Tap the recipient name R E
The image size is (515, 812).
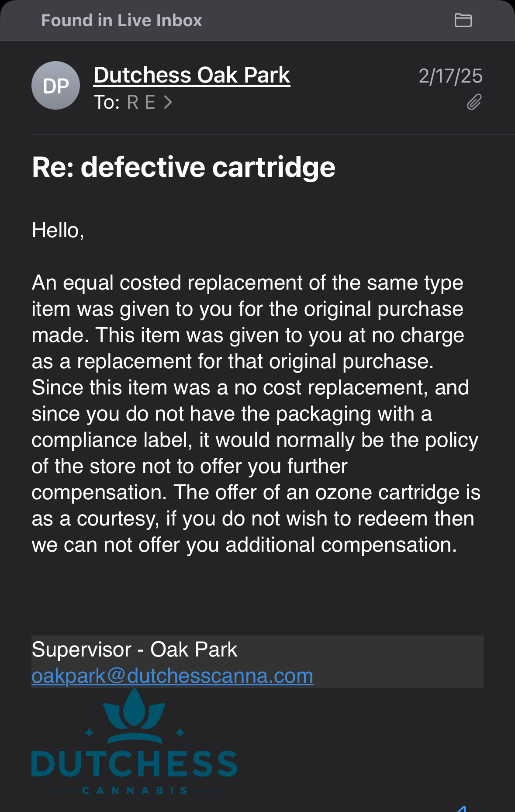[141, 102]
